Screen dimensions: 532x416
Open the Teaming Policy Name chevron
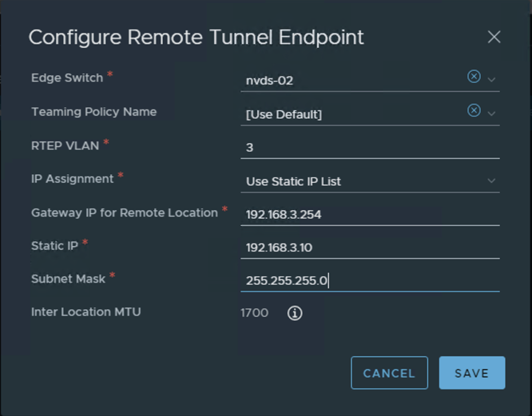click(x=491, y=113)
